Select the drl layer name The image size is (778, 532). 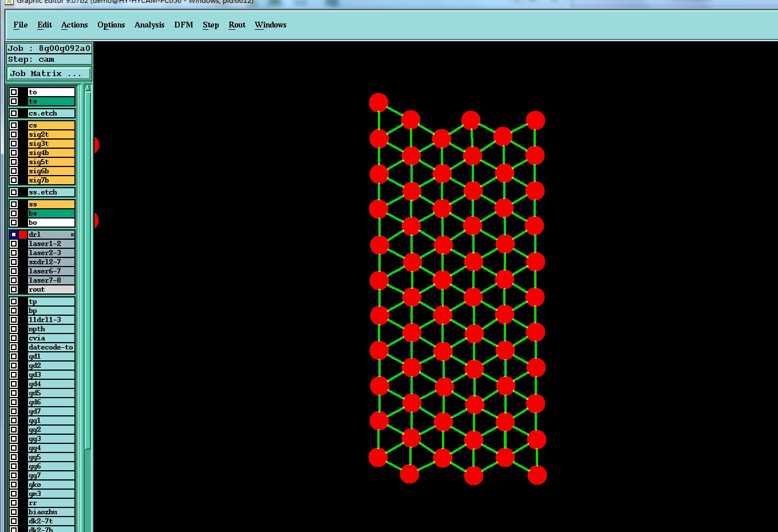click(52, 235)
